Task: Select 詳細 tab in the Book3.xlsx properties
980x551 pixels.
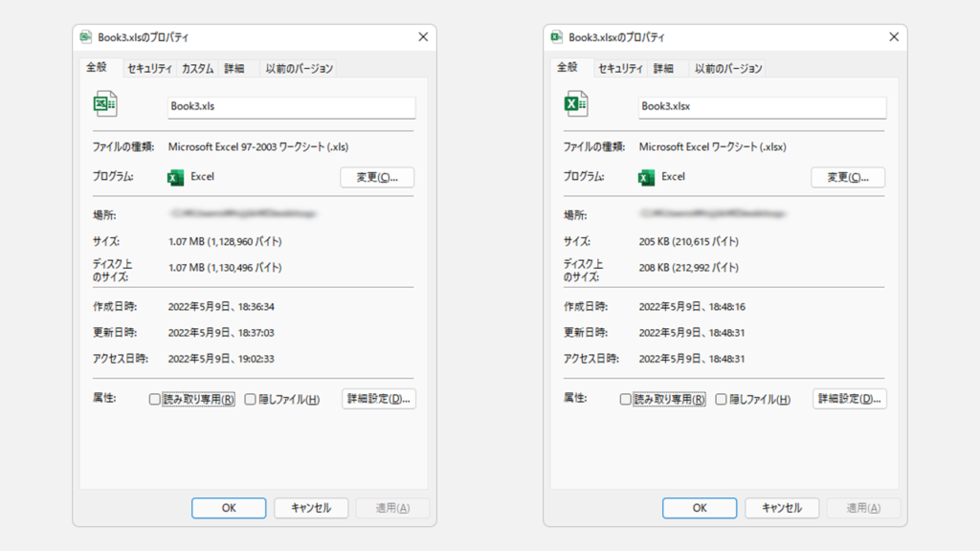Action: point(663,69)
